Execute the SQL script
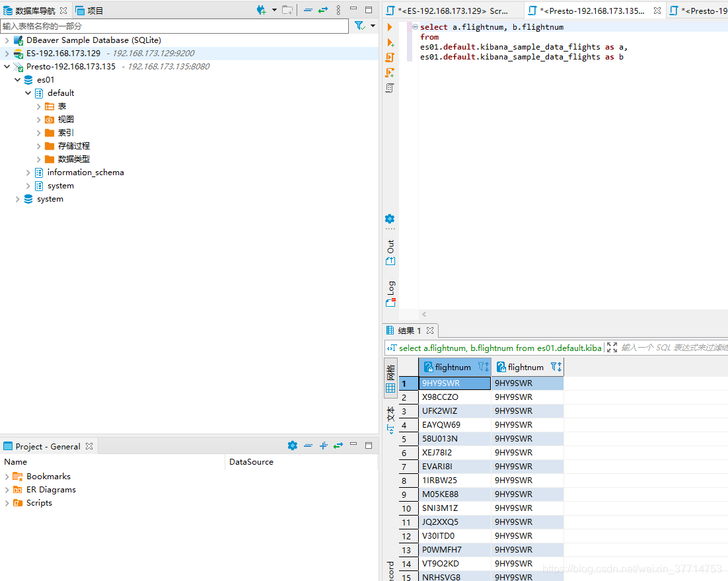 (390, 58)
